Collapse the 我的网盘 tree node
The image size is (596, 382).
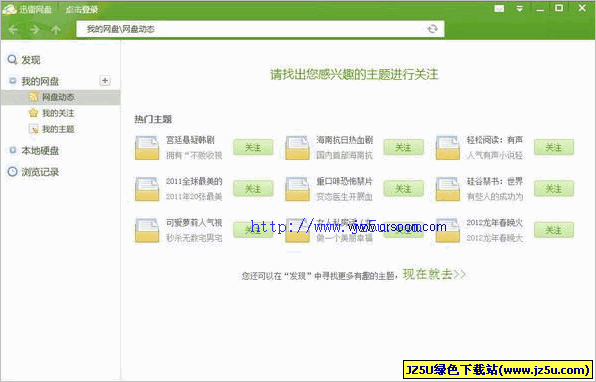pos(13,81)
